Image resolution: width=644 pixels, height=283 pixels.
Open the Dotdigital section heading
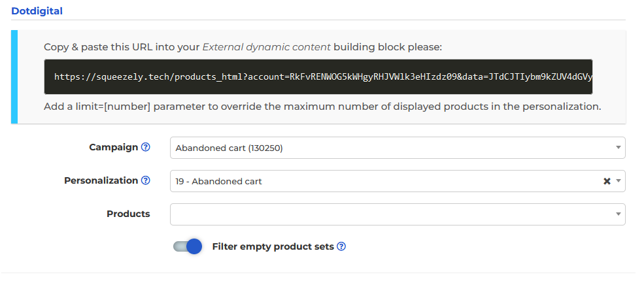click(x=37, y=11)
